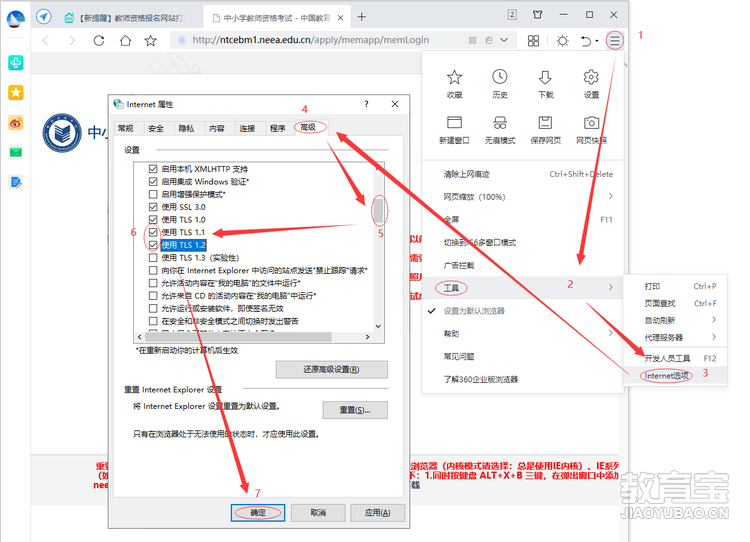Image resolution: width=750 pixels, height=542 pixels.
Task: Open a new browser tab with plus
Action: [362, 17]
